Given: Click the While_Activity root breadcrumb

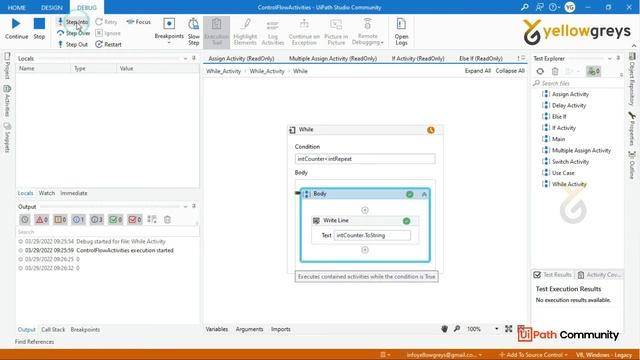Looking at the screenshot, I should click(x=223, y=71).
